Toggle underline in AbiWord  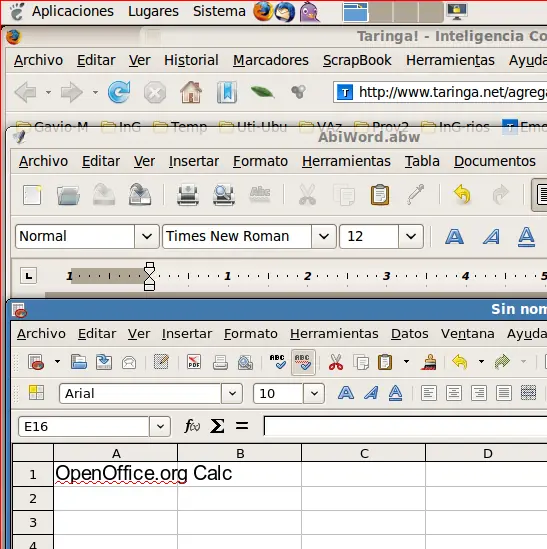click(x=526, y=237)
